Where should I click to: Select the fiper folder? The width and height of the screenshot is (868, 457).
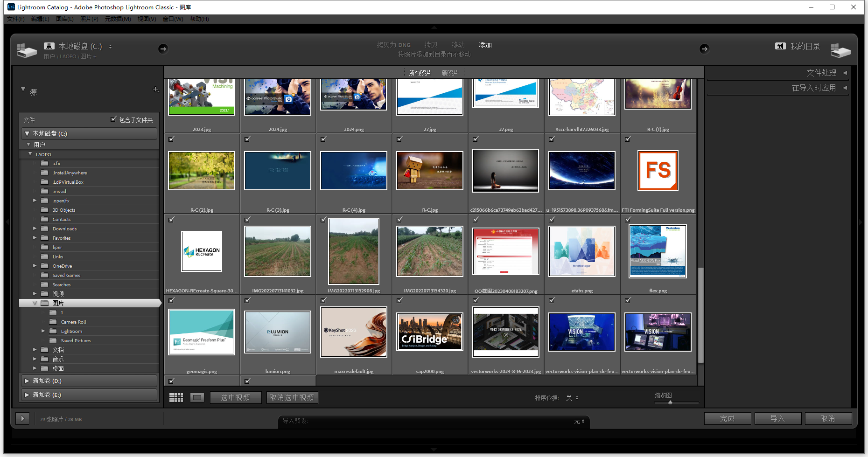[x=57, y=247]
